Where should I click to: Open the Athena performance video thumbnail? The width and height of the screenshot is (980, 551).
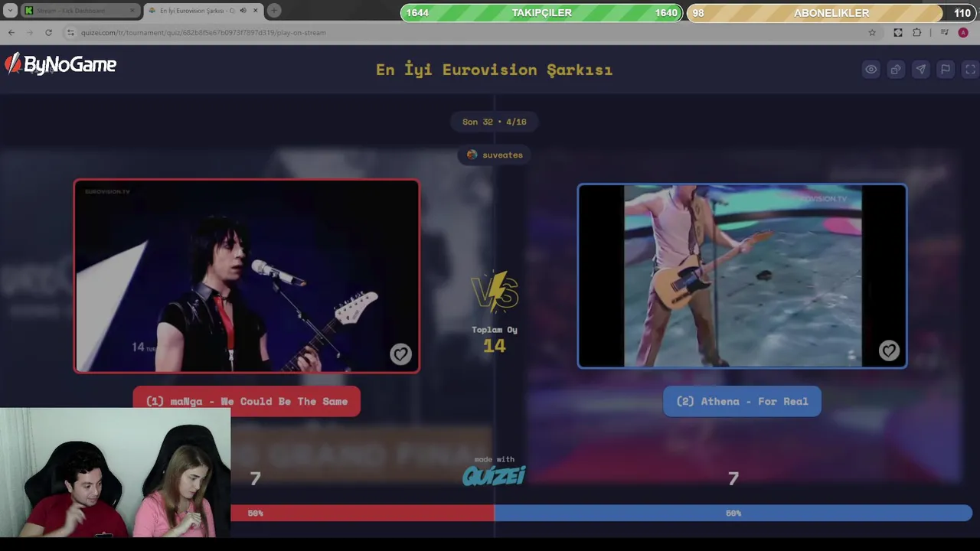[742, 276]
